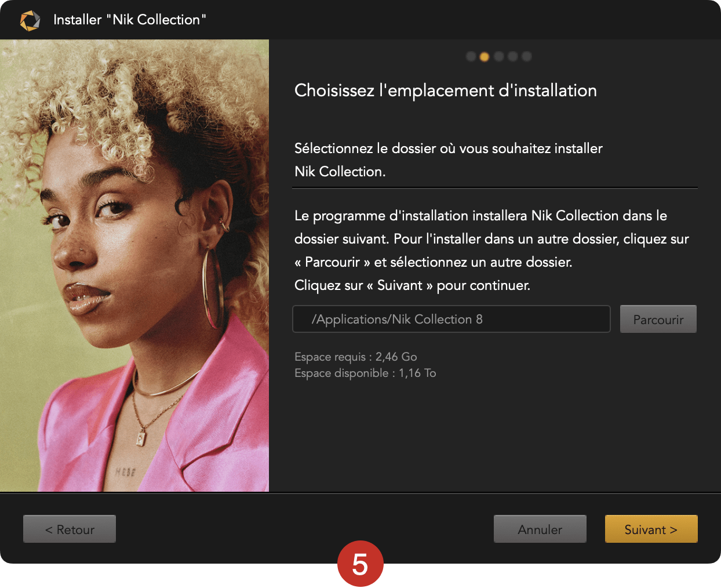721x588 pixels.
Task: Cancel installation with the Annuler button
Action: point(540,529)
